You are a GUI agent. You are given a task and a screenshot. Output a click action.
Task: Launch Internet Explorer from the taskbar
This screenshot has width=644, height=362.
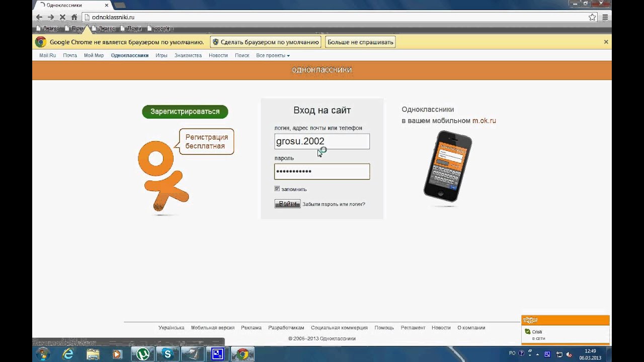[67, 354]
